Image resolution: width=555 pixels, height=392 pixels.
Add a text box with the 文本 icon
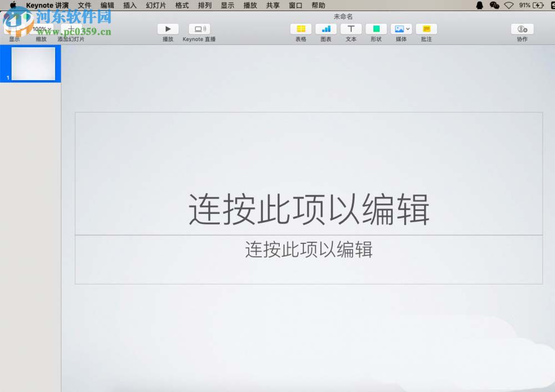tap(351, 29)
